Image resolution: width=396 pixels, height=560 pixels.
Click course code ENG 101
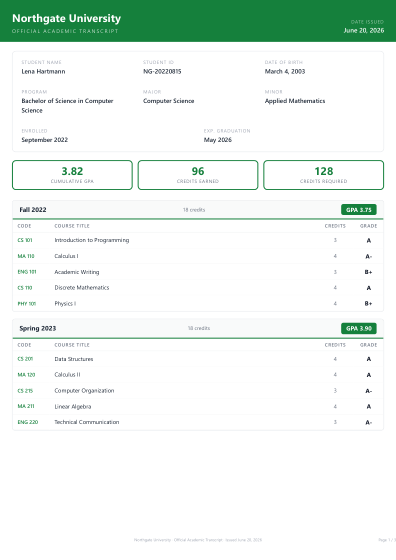point(27,272)
